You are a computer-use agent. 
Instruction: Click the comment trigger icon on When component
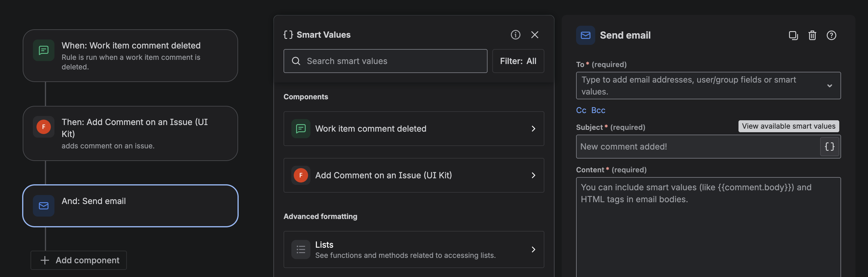[x=43, y=50]
